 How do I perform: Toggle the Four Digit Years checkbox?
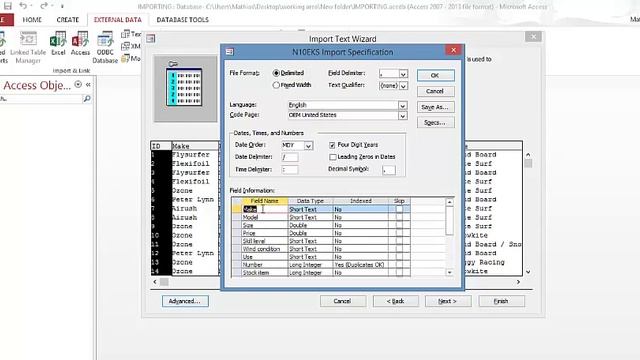(x=332, y=145)
